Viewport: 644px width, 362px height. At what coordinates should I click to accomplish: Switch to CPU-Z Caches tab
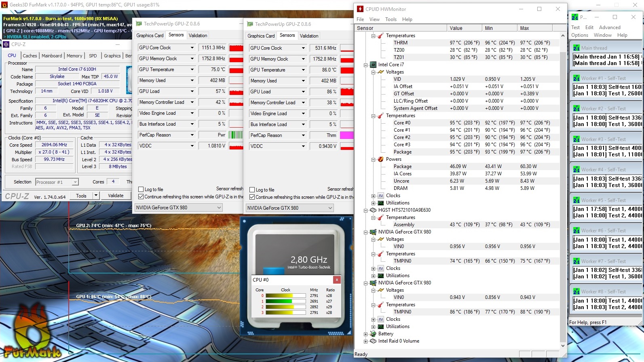point(30,56)
